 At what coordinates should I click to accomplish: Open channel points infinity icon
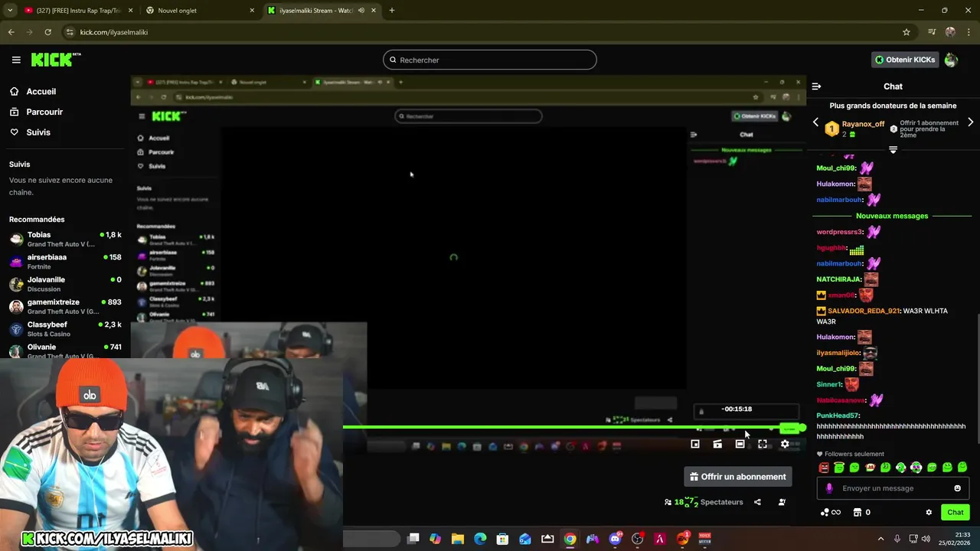pyautogui.click(x=831, y=513)
